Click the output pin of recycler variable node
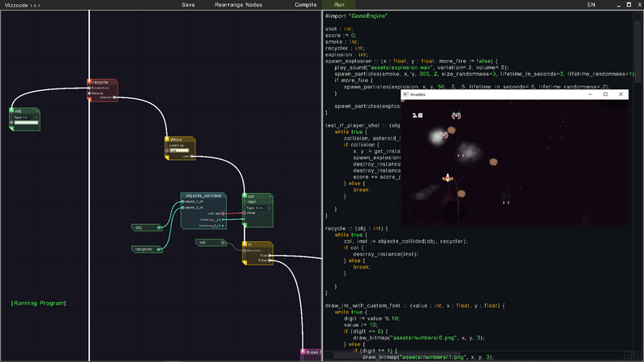644x362 pixels. (159, 249)
